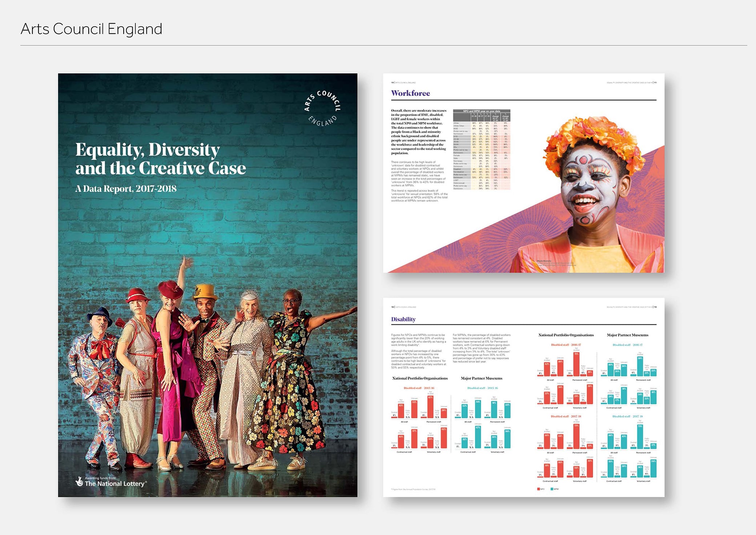The height and width of the screenshot is (535, 756).
Task: Click the subtitle 'A Data Report, 2017-2018'
Action: 126,189
